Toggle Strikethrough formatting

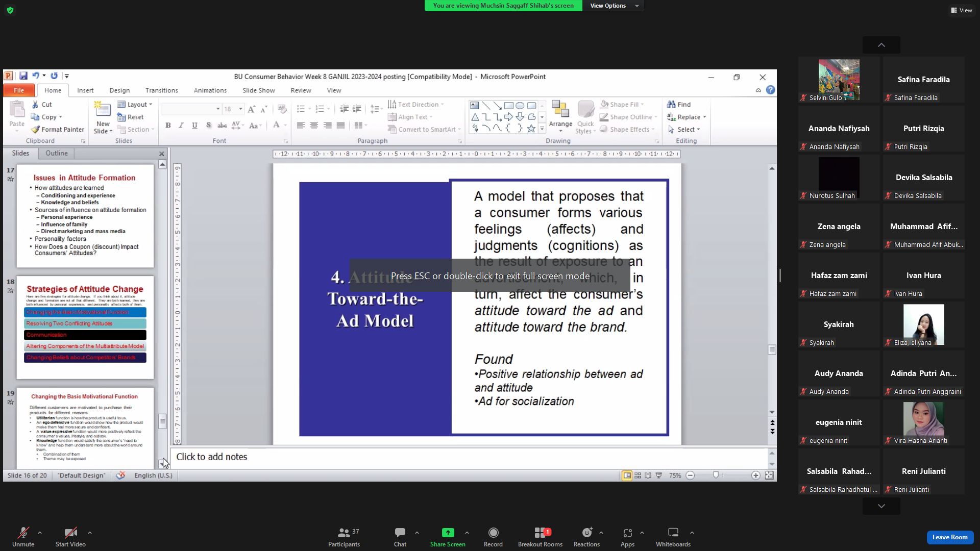coord(222,126)
